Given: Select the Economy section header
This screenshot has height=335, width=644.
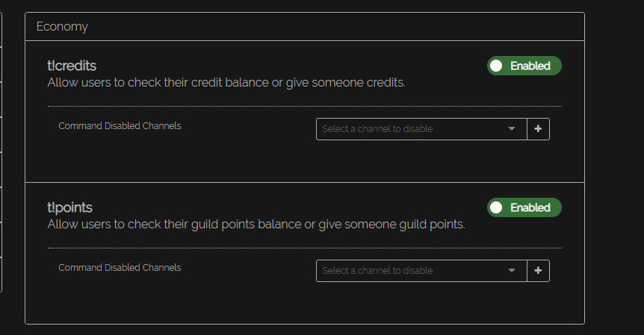Looking at the screenshot, I should coord(62,27).
